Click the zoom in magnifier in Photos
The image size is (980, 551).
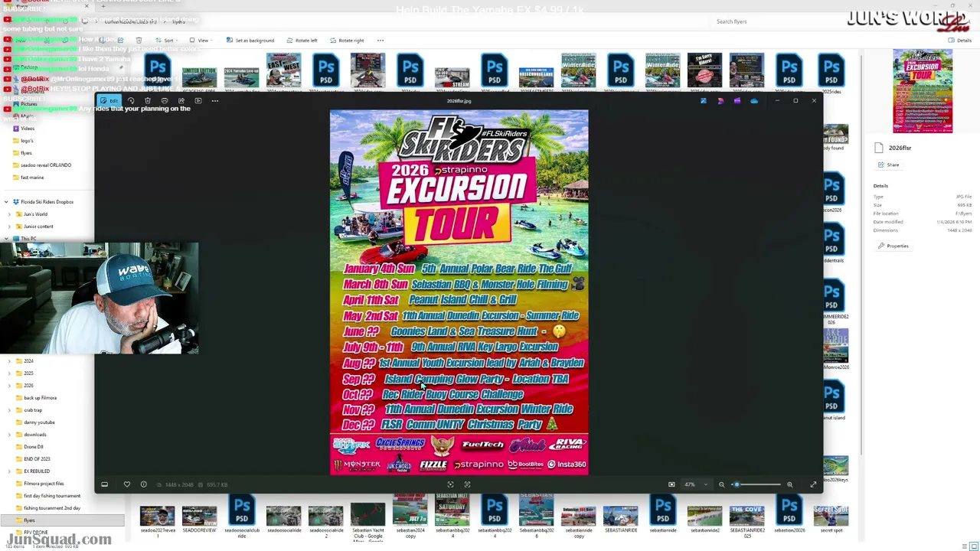tap(789, 484)
